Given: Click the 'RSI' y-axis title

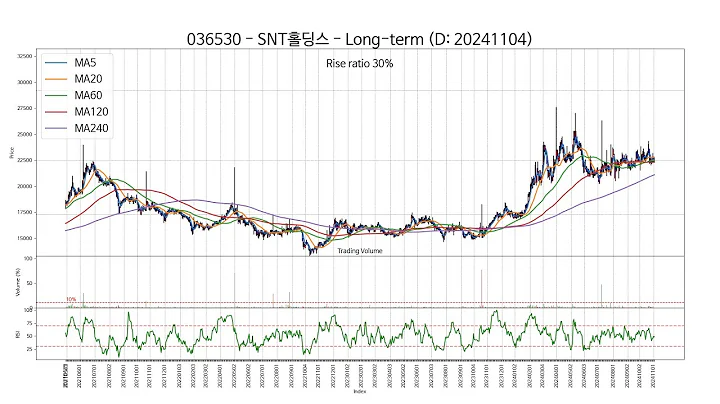Looking at the screenshot, I should (x=18, y=335).
